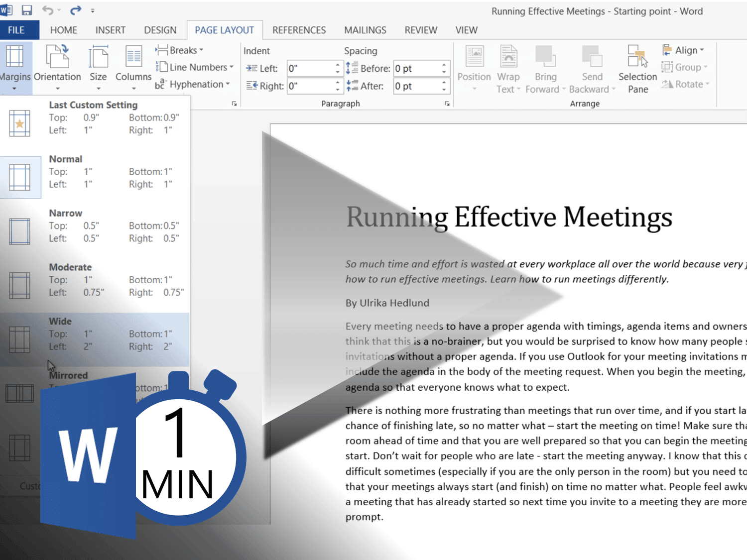The image size is (747, 560).
Task: Switch to the DESIGN tab
Action: 160,30
